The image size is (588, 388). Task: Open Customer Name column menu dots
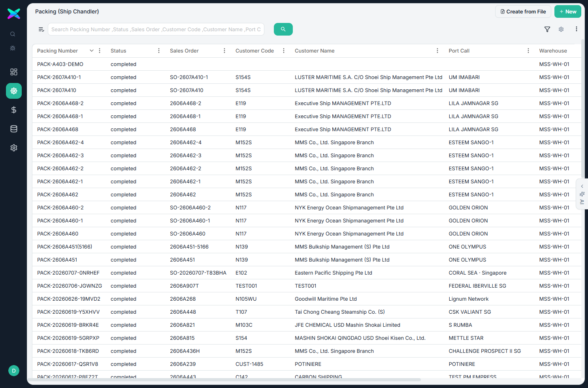[437, 51]
